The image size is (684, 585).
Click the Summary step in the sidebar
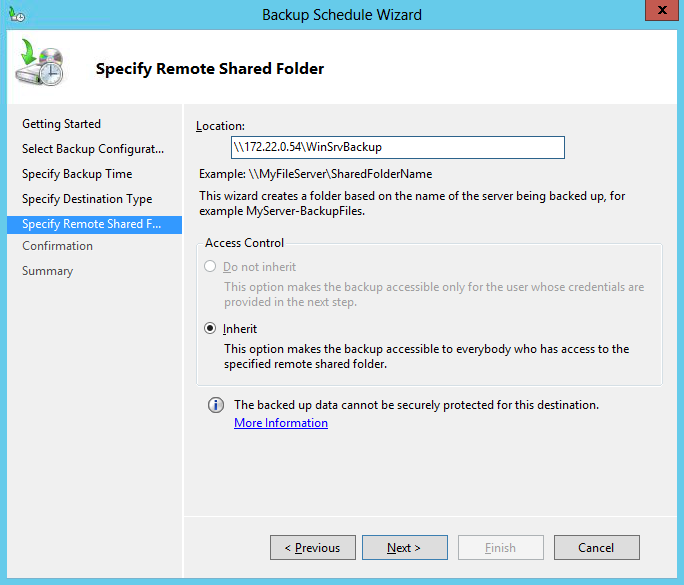pyautogui.click(x=47, y=271)
